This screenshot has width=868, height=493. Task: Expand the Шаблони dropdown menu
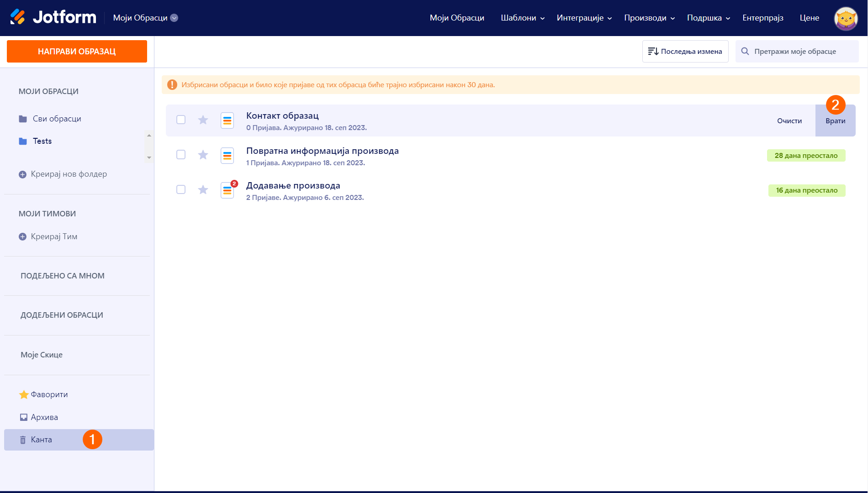(523, 18)
